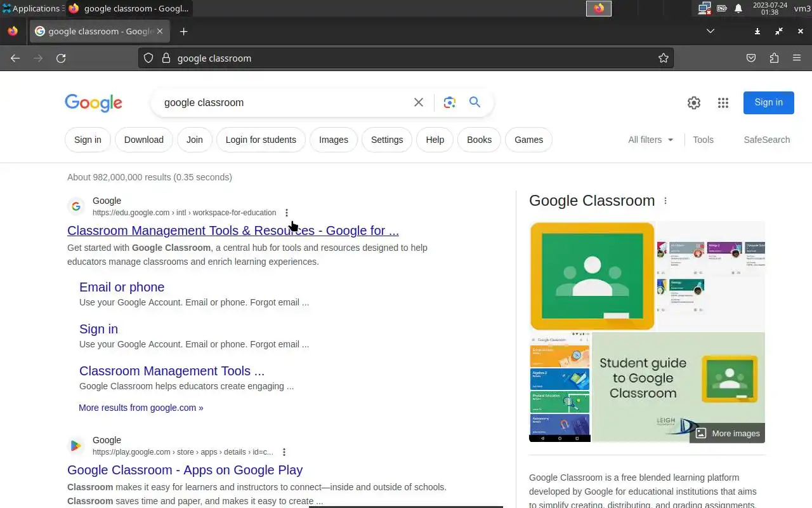Select the Help filter chip
Screen dimensions: 812x508
(435, 140)
